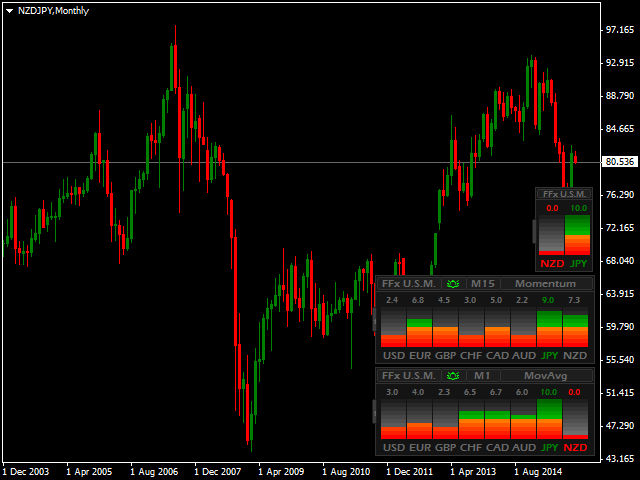Open the chart menu arrow beside NZDJPY
This screenshot has height=480, width=640.
click(8, 9)
